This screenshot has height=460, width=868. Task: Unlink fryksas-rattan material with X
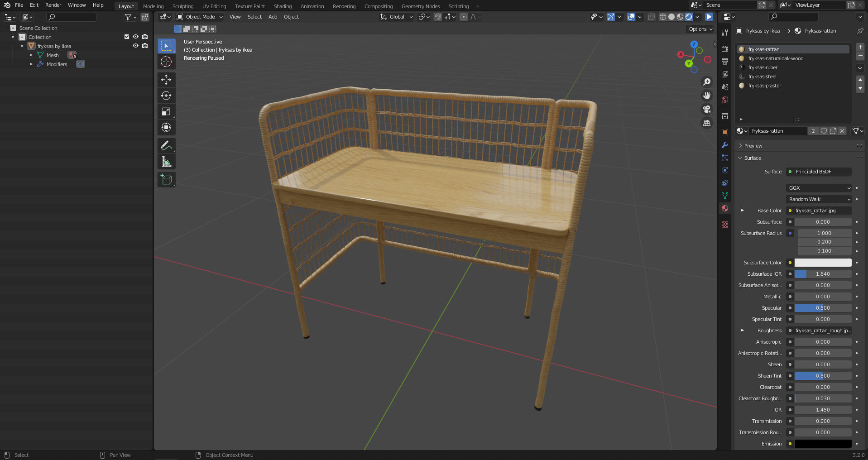[842, 131]
